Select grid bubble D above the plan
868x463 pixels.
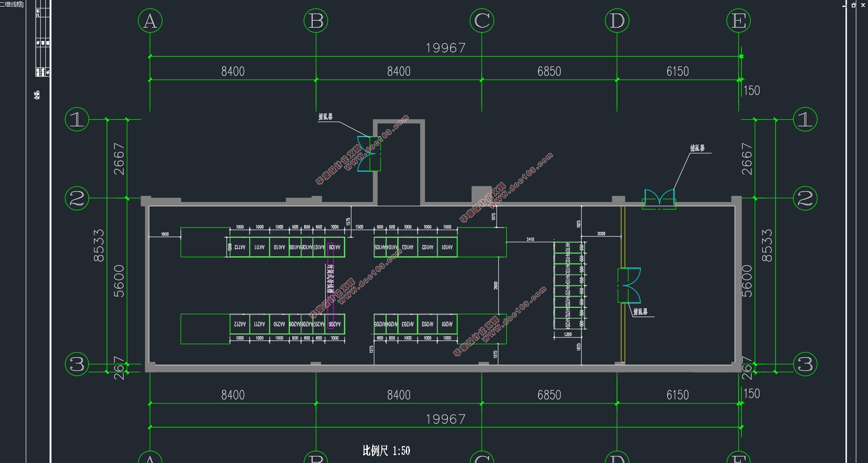point(617,21)
